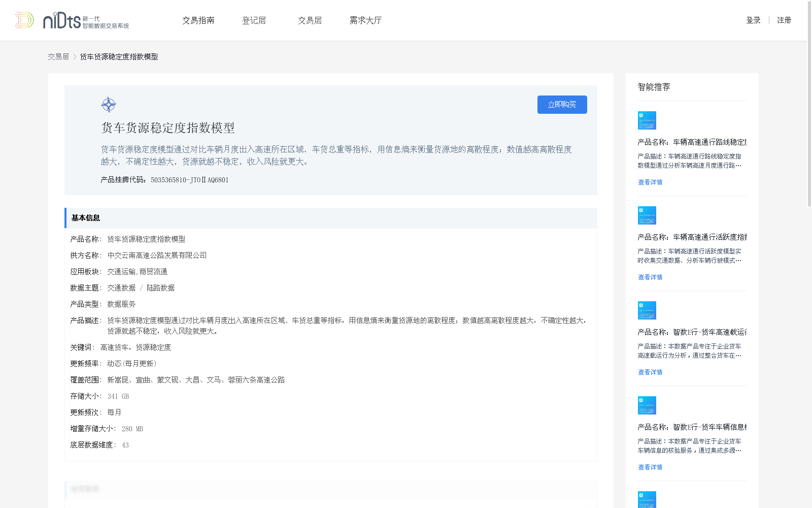Open thumbnail of 智数E行-货车车辆信息 recommendation

pos(647,405)
